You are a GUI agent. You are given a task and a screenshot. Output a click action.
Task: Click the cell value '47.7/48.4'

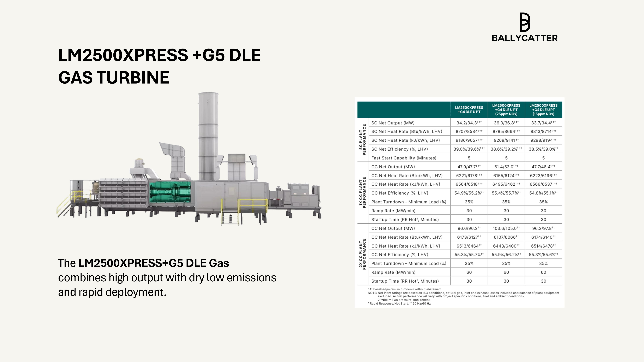(543, 167)
